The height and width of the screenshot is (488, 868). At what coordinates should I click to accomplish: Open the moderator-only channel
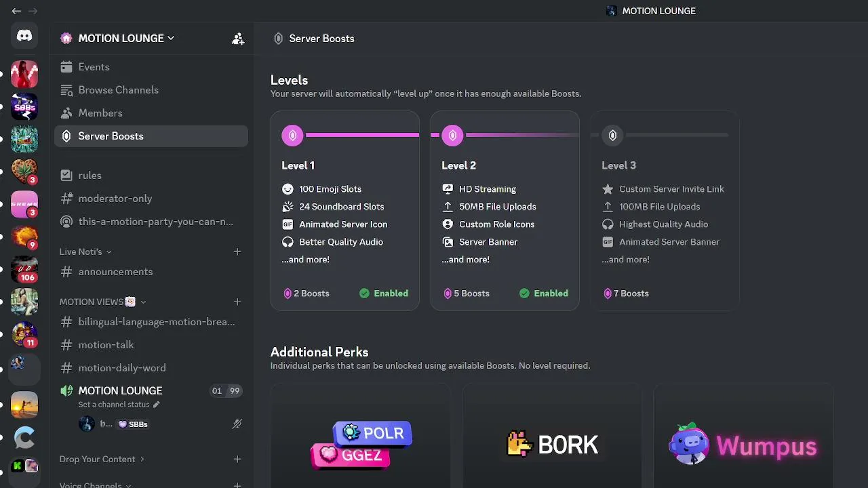151,199
